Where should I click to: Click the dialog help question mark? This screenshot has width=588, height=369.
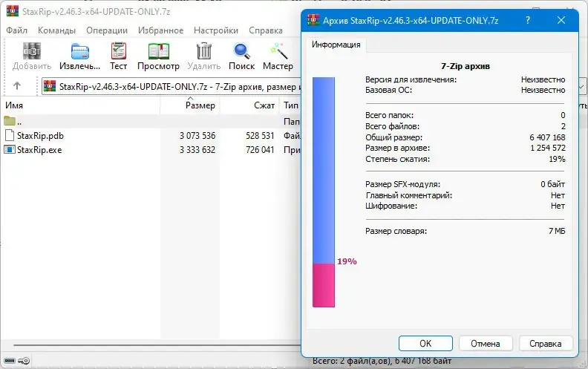(528, 20)
